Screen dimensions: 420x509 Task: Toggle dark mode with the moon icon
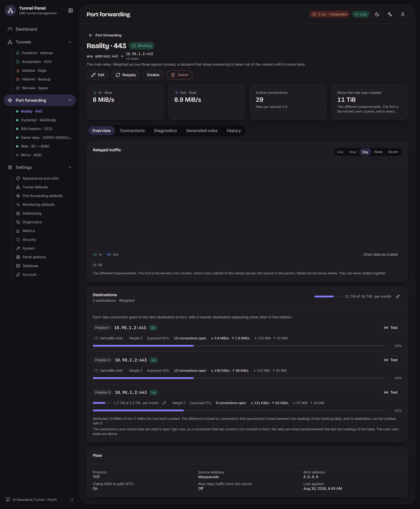377,14
